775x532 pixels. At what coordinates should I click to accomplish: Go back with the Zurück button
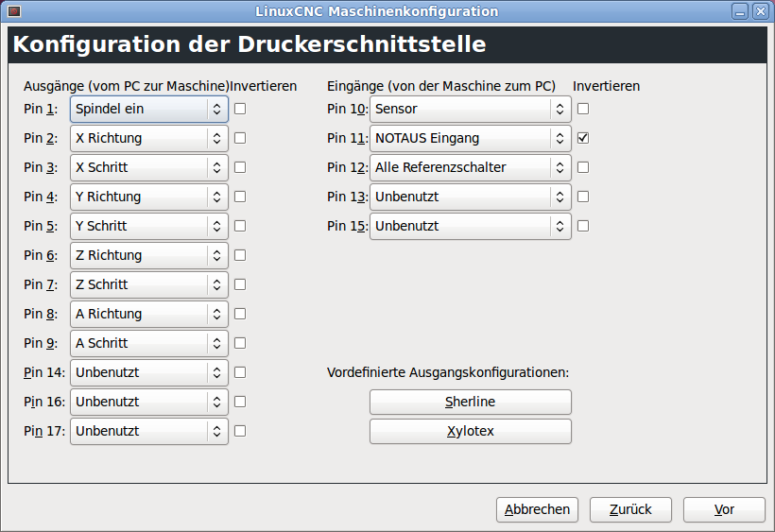[630, 509]
